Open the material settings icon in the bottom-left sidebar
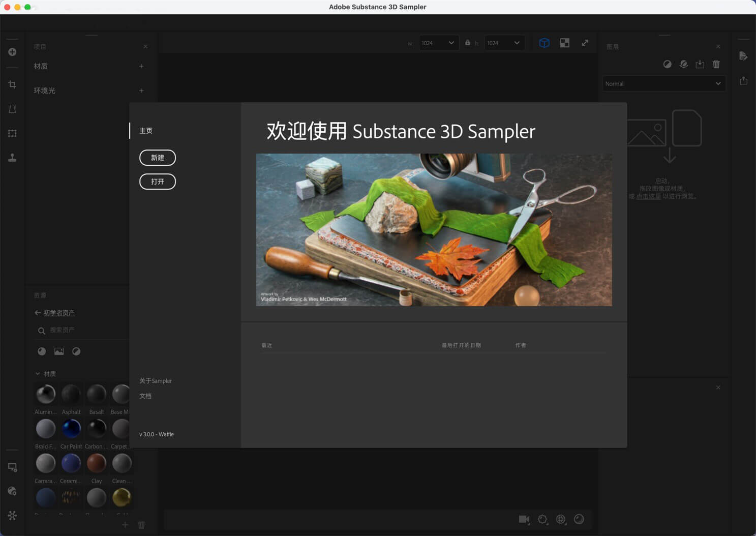This screenshot has width=756, height=536. tap(12, 491)
